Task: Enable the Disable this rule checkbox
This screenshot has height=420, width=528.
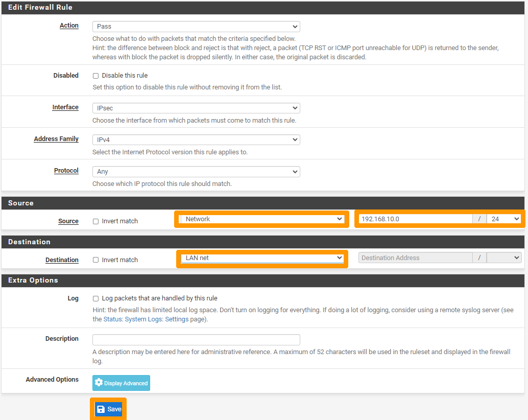Action: tap(95, 76)
